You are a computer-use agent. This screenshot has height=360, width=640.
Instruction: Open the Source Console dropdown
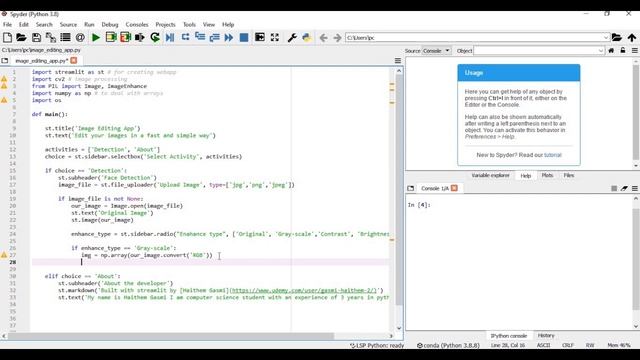[x=436, y=51]
